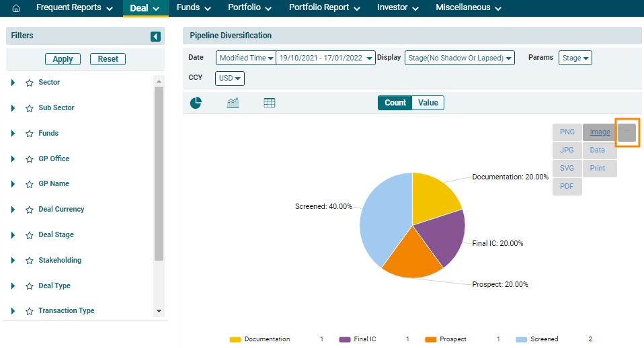
Task: Open chart export ellipsis menu
Action: coord(627,132)
